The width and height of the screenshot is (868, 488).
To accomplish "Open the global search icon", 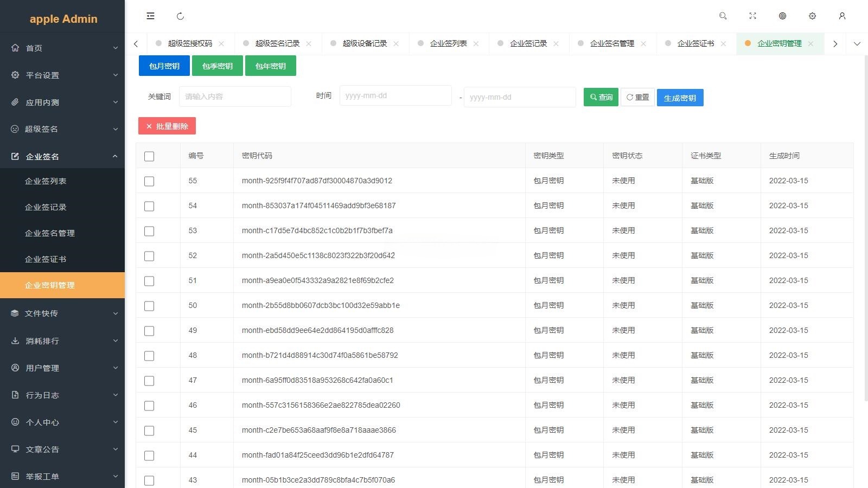I will [723, 16].
